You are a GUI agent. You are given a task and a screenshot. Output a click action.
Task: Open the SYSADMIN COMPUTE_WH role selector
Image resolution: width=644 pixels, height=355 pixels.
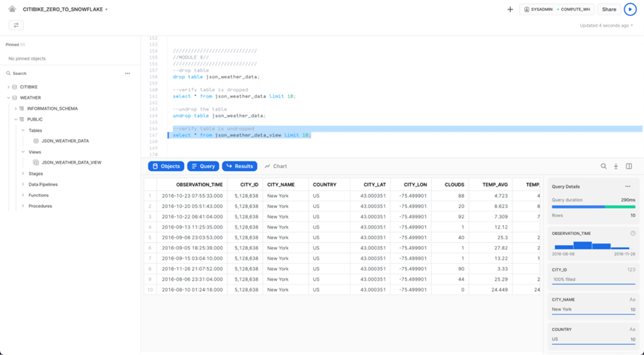pos(558,9)
